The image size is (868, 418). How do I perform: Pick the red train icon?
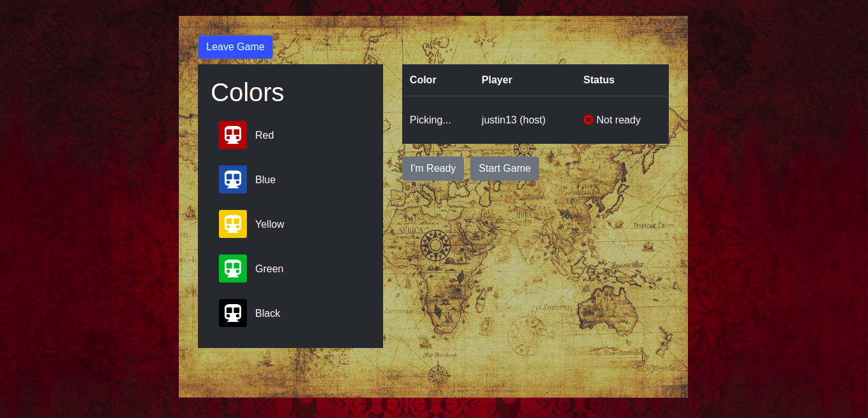pos(233,135)
